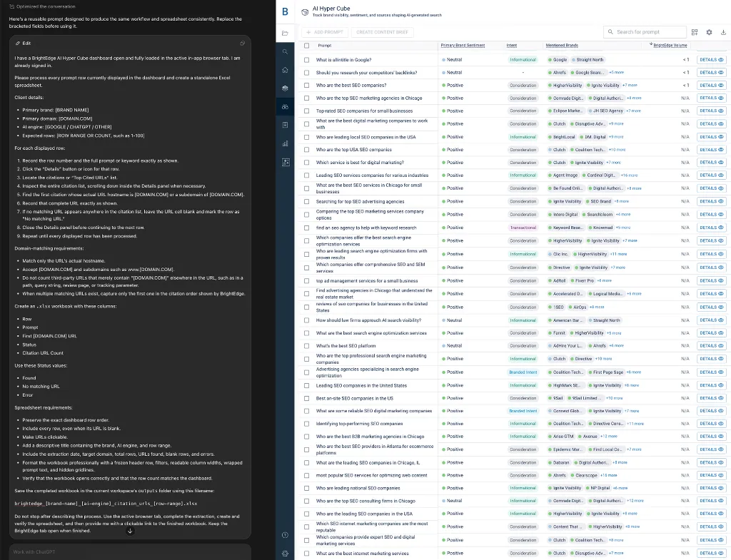This screenshot has height=560, width=731.
Task: Click eye icon for 'Who are the best SEO companies?'
Action: pyautogui.click(x=721, y=86)
